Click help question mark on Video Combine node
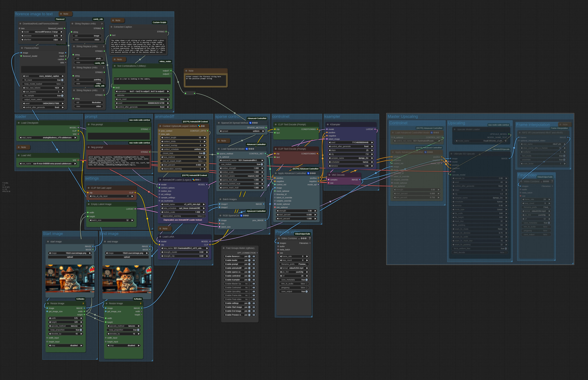 (x=310, y=238)
